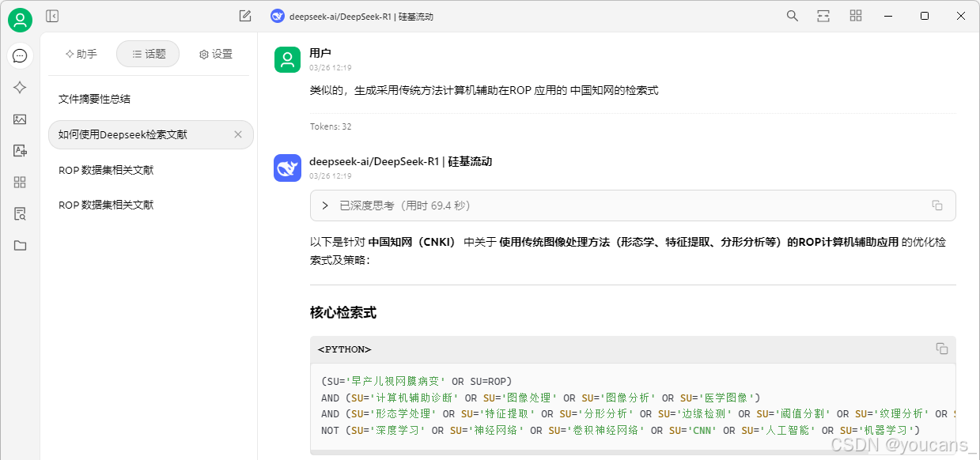Click the DeepSeek model logo in header
The width and height of the screenshot is (980, 460).
point(277,16)
